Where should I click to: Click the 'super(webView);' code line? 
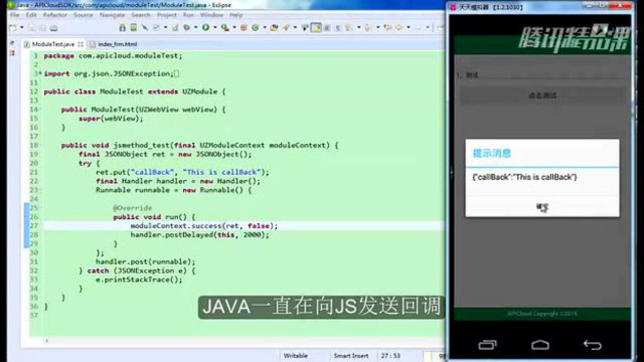click(x=111, y=119)
